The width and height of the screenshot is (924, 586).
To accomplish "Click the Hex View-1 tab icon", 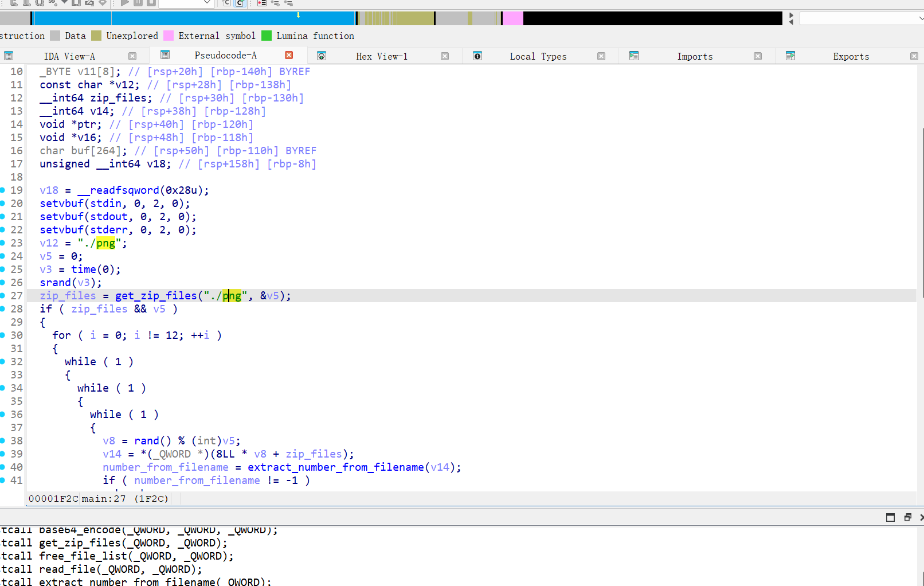I will [x=322, y=56].
